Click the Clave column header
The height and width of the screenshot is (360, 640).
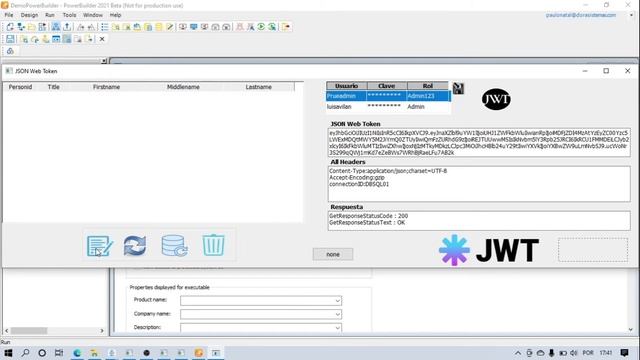click(387, 86)
